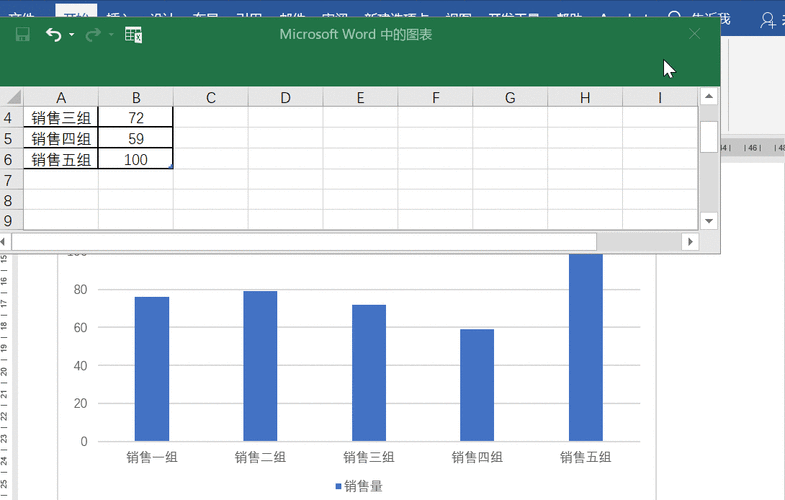Click the 销售四组 axis label
The height and width of the screenshot is (500, 785).
tap(477, 457)
